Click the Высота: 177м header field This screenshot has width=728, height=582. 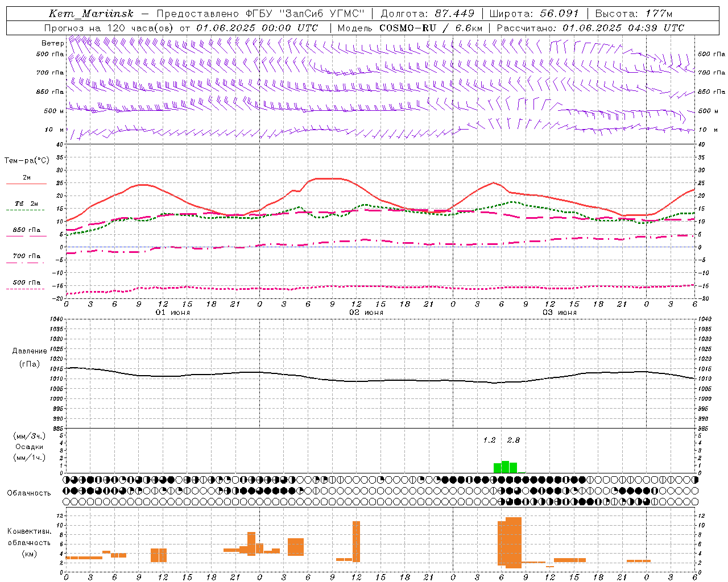click(x=634, y=14)
